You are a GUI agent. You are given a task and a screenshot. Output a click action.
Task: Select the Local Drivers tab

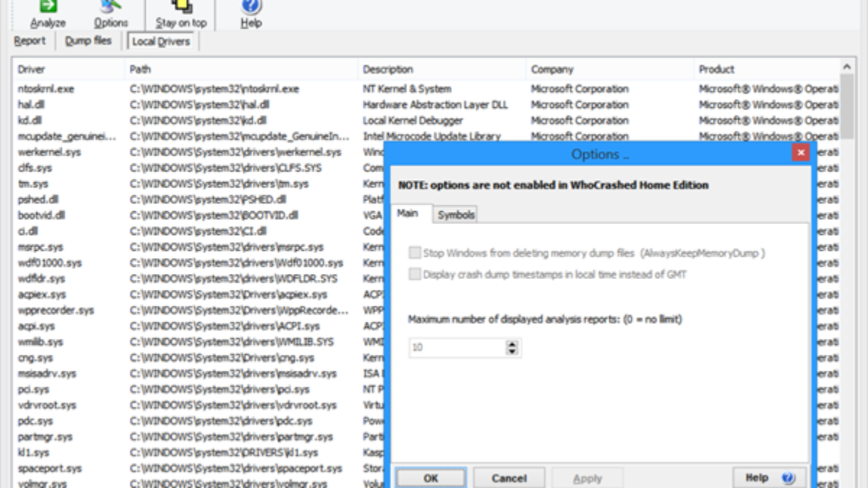161,41
